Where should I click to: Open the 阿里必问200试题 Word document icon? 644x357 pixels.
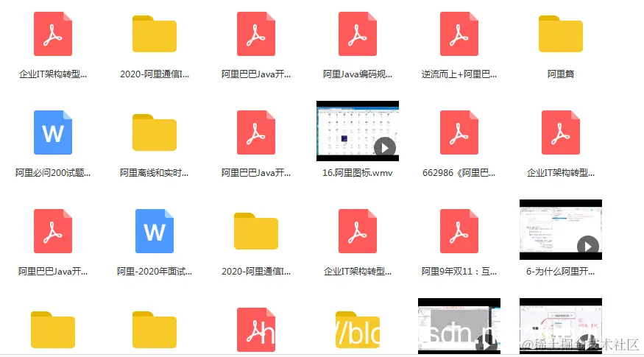coord(53,132)
